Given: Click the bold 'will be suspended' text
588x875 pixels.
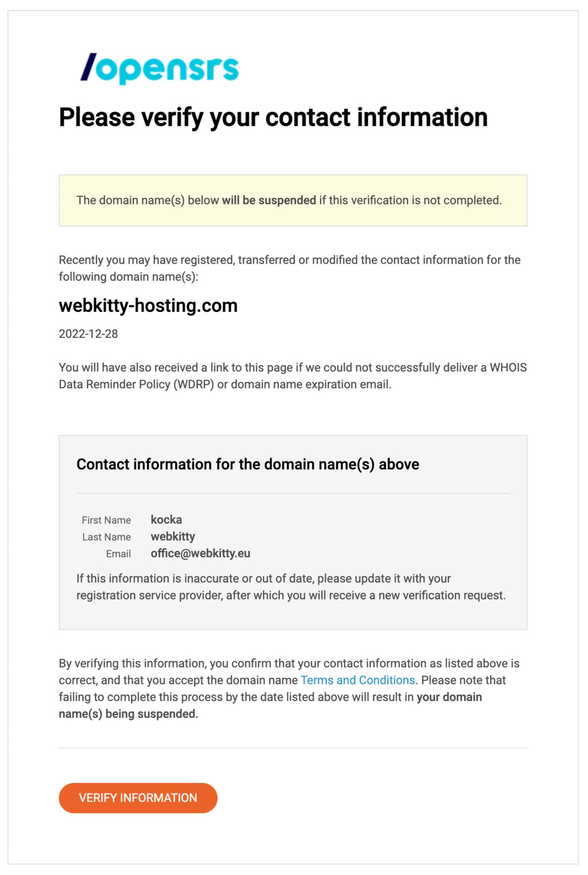Looking at the screenshot, I should pos(269,200).
